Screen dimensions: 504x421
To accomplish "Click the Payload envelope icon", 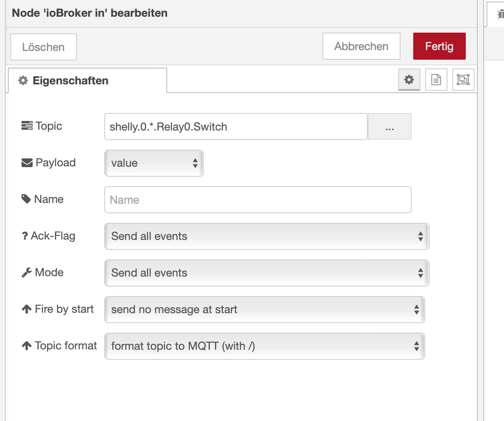I will pos(27,162).
